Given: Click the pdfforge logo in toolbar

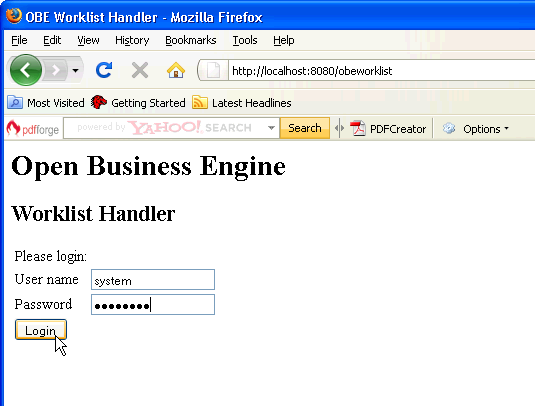Looking at the screenshot, I should click(33, 129).
